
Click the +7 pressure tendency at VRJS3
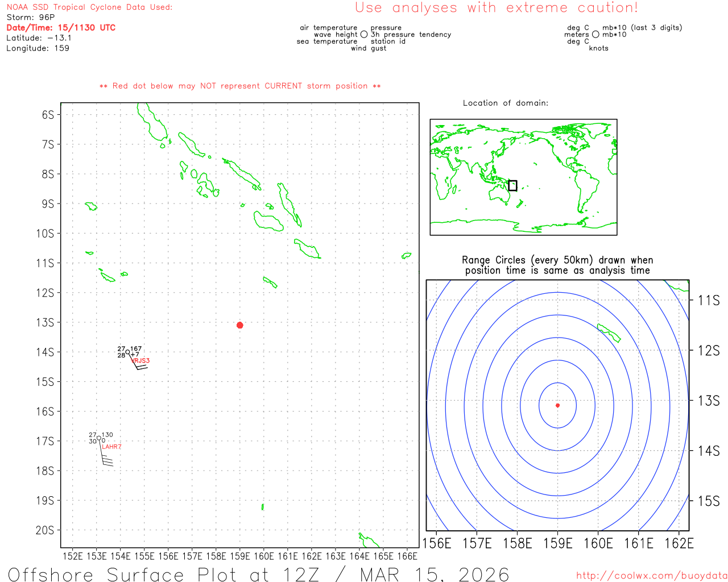(x=135, y=355)
